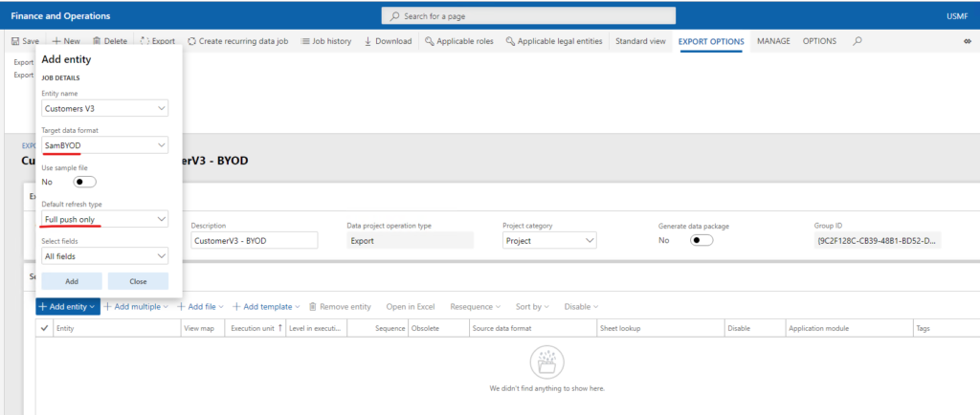The width and height of the screenshot is (980, 415).
Task: Click the Obsolete column header
Action: [438, 328]
